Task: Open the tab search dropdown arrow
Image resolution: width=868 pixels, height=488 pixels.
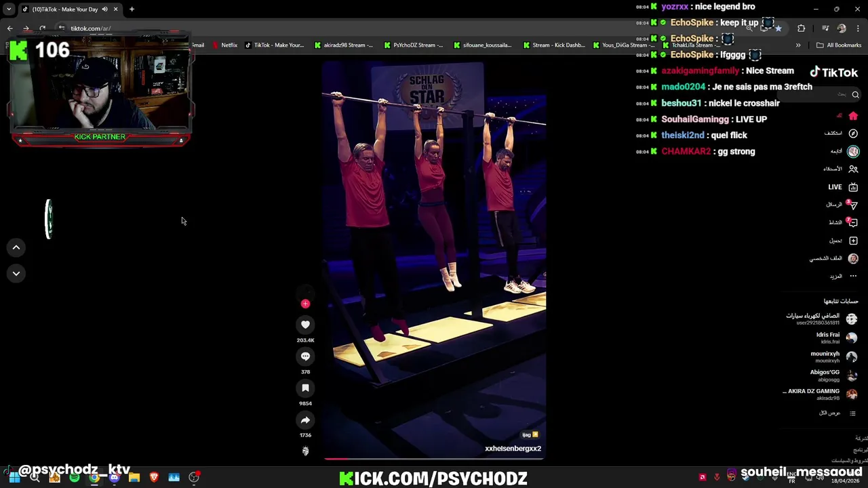Action: [8, 9]
